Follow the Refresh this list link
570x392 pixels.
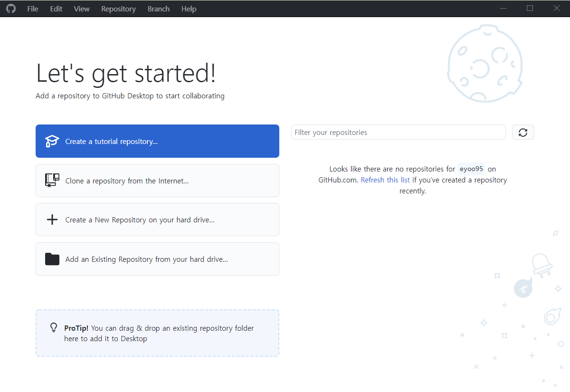click(385, 180)
